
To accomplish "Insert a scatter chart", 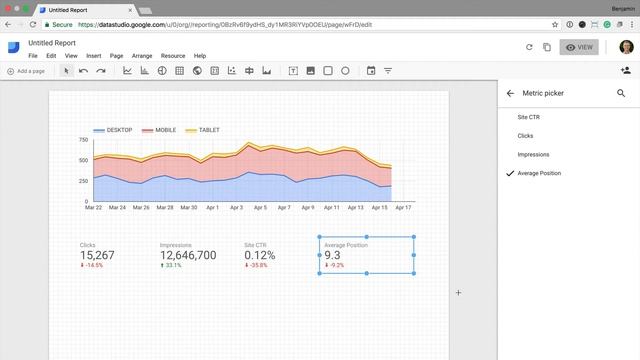I will 232,71.
